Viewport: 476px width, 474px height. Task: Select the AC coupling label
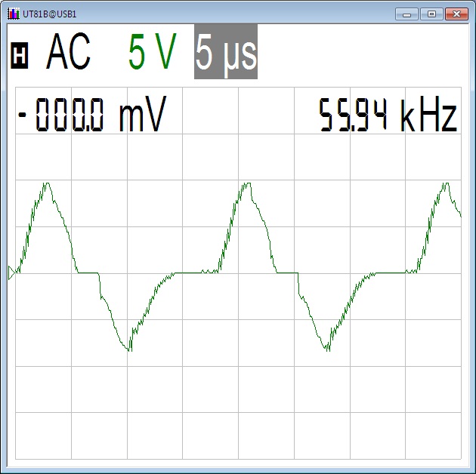68,53
